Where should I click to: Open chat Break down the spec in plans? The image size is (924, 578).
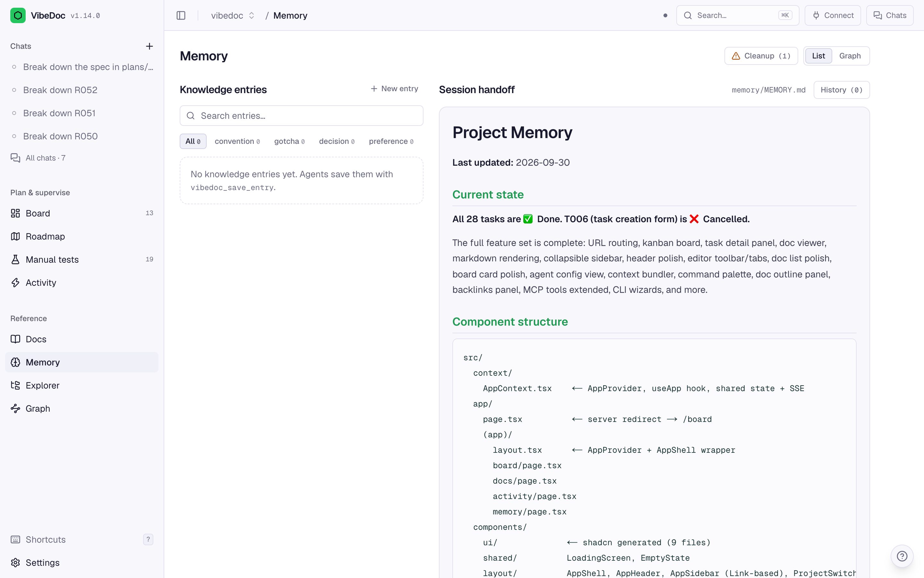click(82, 67)
